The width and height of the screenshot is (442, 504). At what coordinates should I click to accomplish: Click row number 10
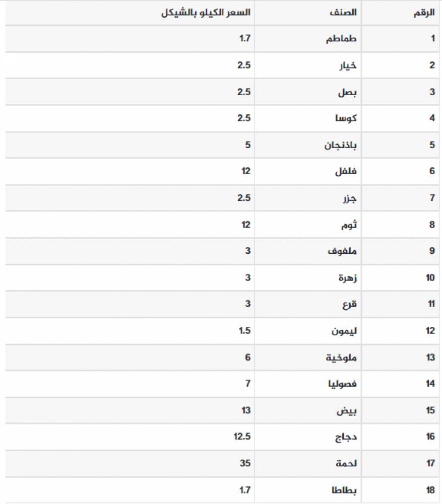pyautogui.click(x=430, y=277)
